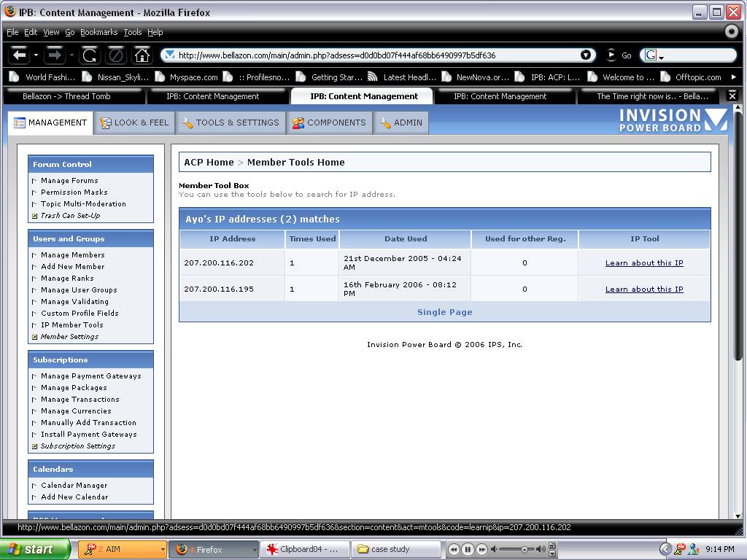The height and width of the screenshot is (560, 747).
Task: Switch to the Components tab
Action: coord(329,122)
